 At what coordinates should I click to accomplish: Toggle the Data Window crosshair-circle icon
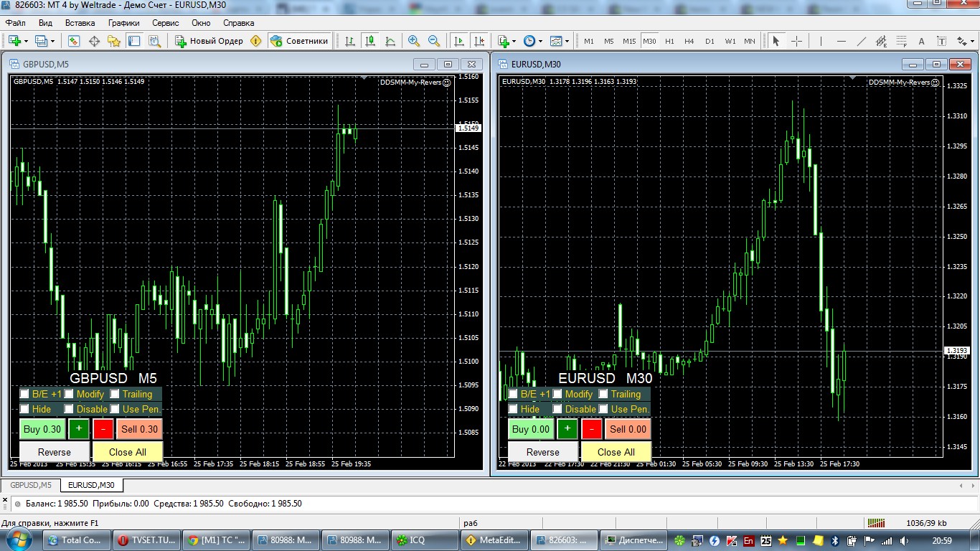pos(94,41)
